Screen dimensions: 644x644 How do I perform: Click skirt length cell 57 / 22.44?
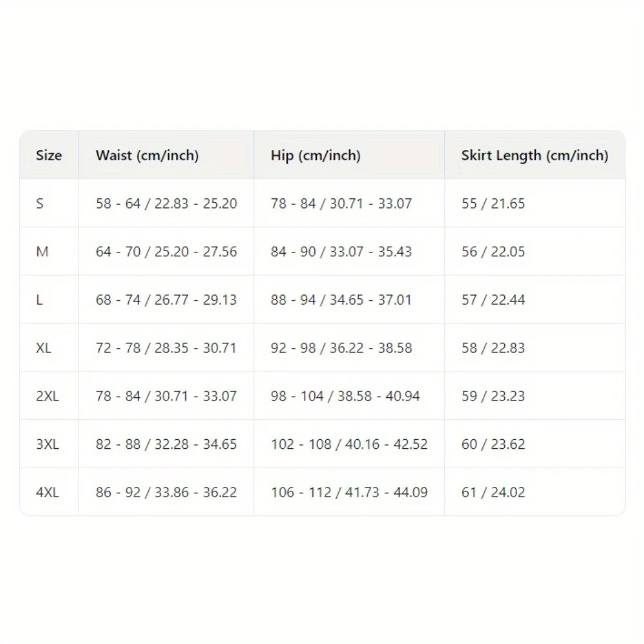coord(493,300)
